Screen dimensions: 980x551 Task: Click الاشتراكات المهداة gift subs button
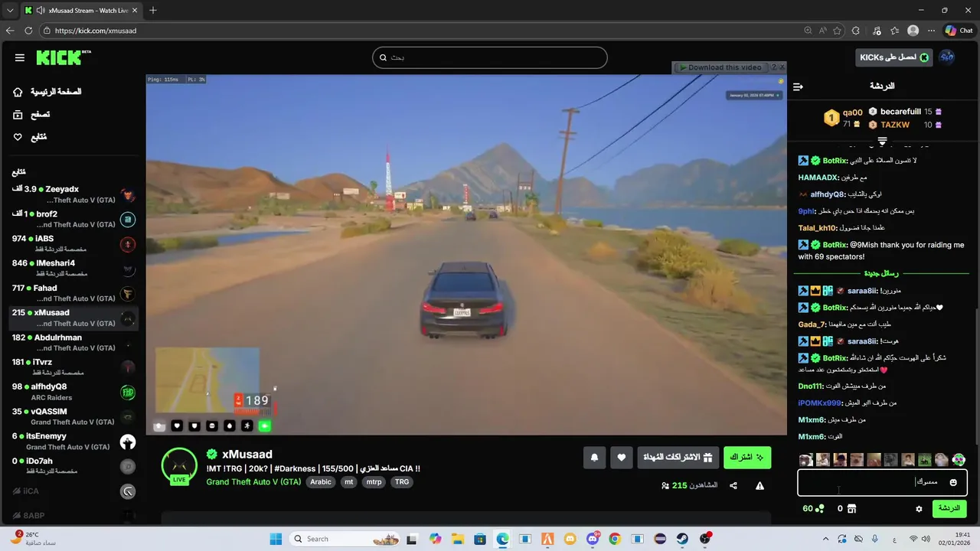click(678, 458)
